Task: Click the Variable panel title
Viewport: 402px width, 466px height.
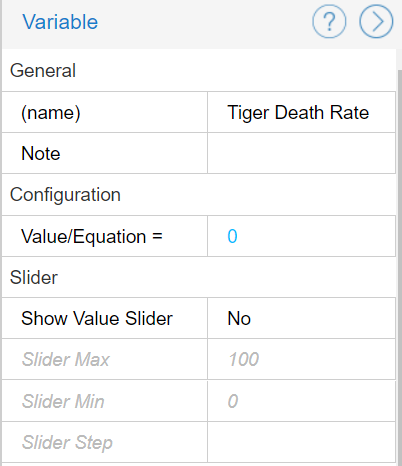Action: point(60,22)
